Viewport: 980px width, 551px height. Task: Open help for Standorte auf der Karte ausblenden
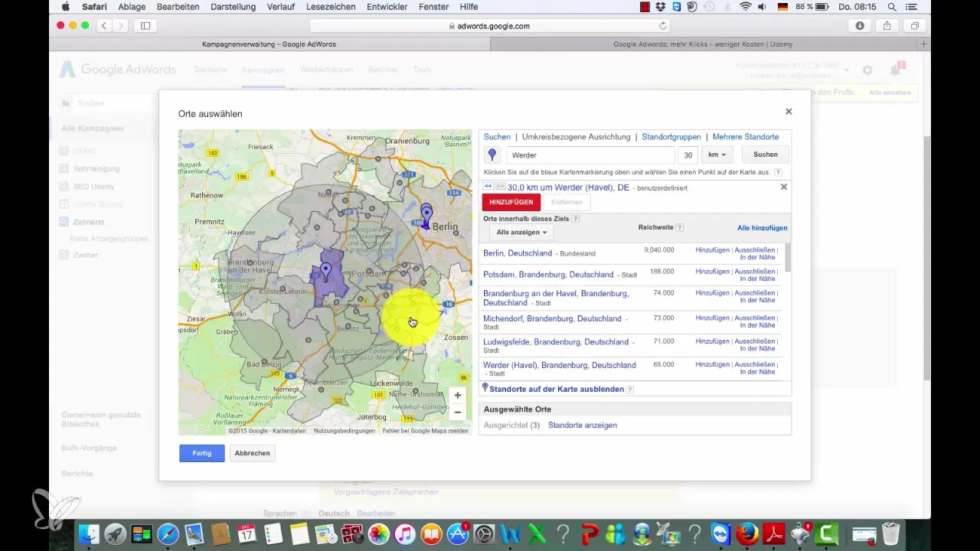point(630,390)
